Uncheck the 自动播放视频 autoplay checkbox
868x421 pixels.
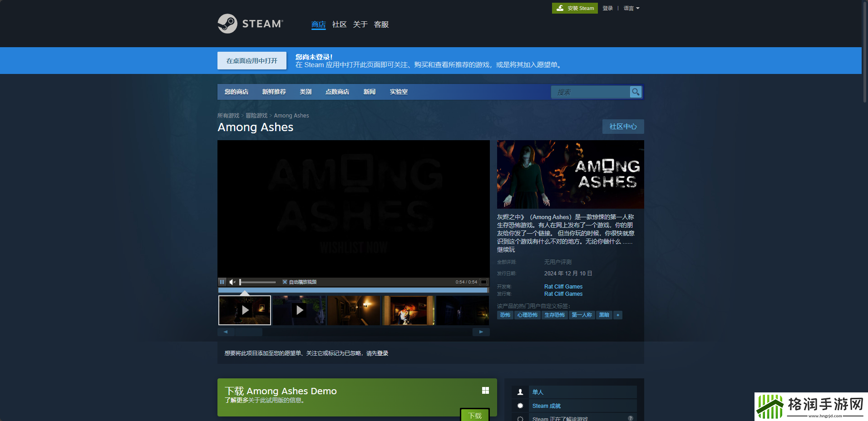pyautogui.click(x=285, y=282)
